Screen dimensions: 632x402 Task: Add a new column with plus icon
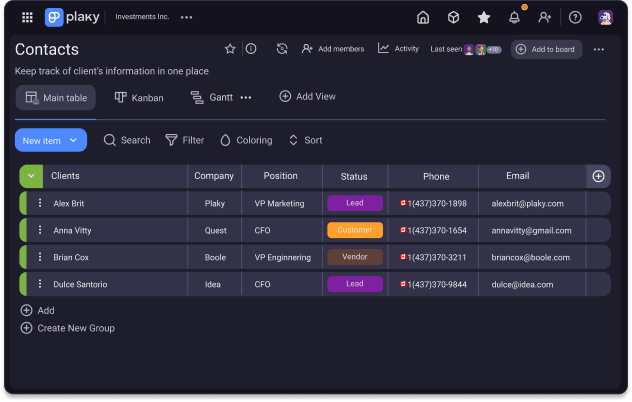point(598,176)
